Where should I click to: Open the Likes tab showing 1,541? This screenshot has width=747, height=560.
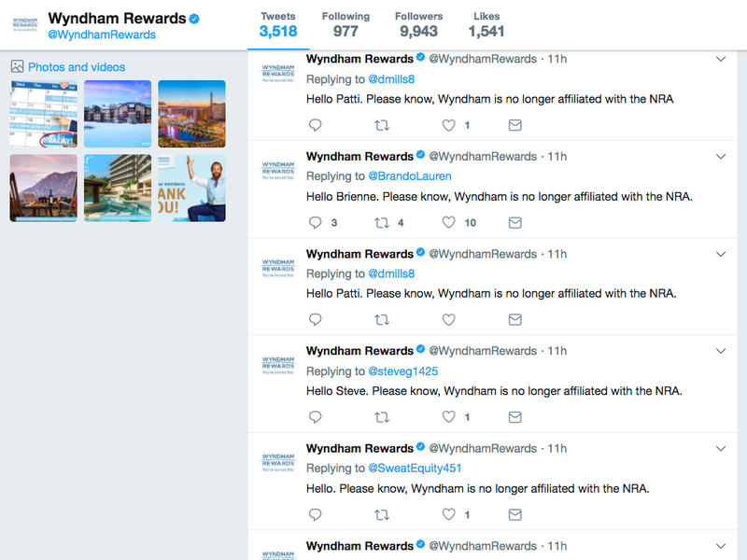pyautogui.click(x=486, y=25)
